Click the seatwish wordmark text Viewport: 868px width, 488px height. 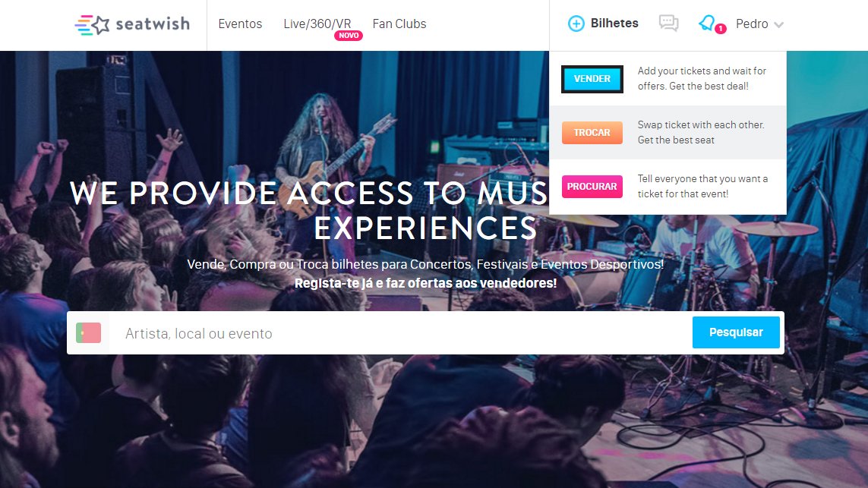point(153,24)
